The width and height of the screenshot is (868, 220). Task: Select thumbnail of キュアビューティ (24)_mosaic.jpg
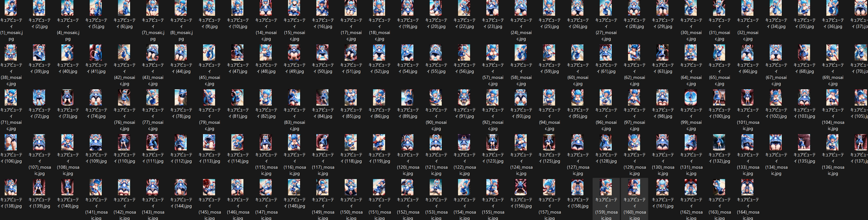coord(521,8)
